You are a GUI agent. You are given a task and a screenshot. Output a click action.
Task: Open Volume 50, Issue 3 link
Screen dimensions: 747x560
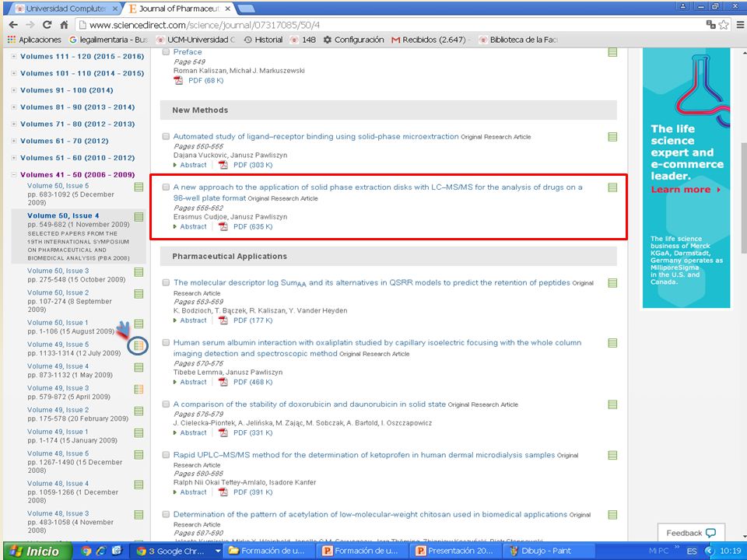coord(58,271)
